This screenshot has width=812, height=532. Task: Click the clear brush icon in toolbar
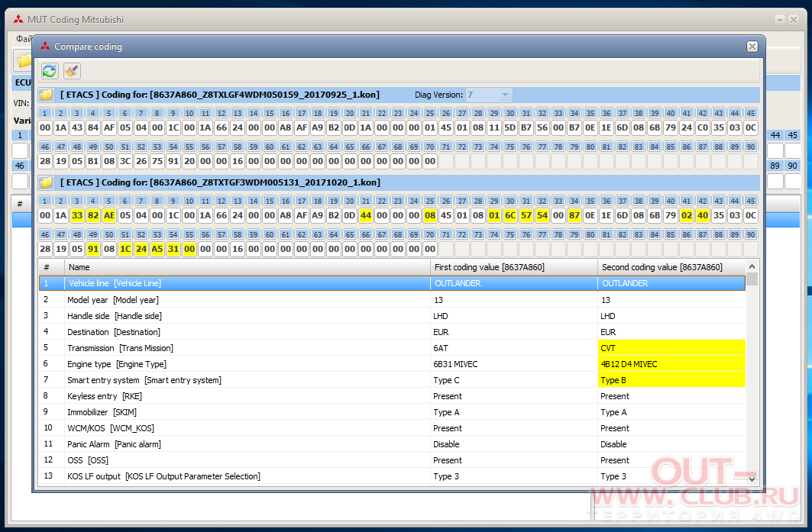tap(72, 71)
